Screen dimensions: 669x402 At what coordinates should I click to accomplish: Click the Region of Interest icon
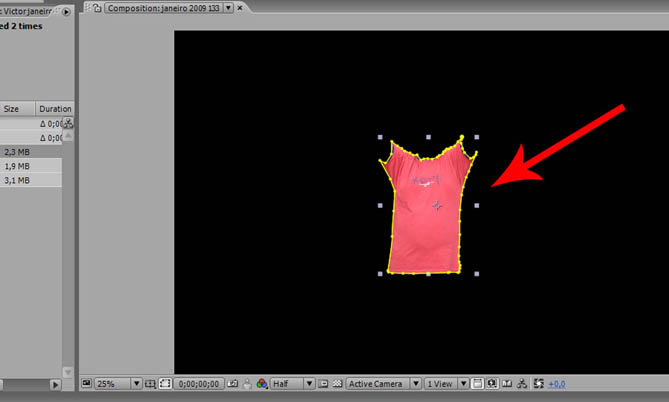(x=323, y=383)
